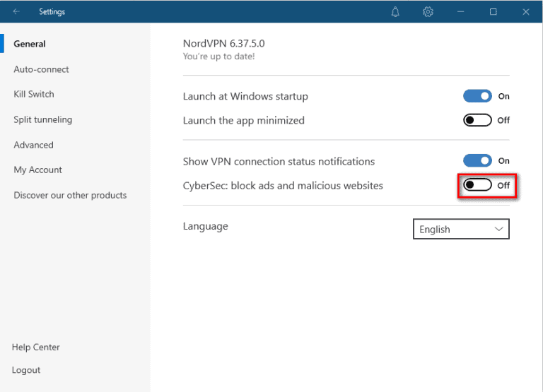The height and width of the screenshot is (392, 543).
Task: Maximize the NordVPN Settings window
Action: coord(493,11)
